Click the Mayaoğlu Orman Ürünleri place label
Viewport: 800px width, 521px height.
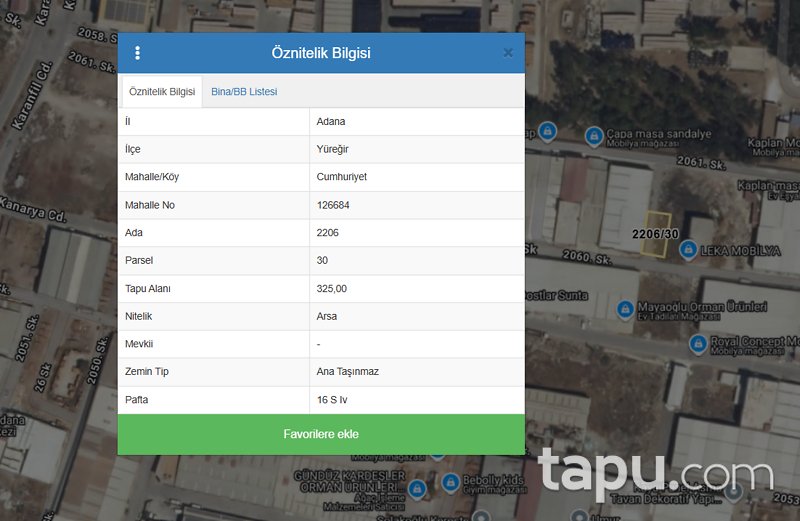(702, 307)
